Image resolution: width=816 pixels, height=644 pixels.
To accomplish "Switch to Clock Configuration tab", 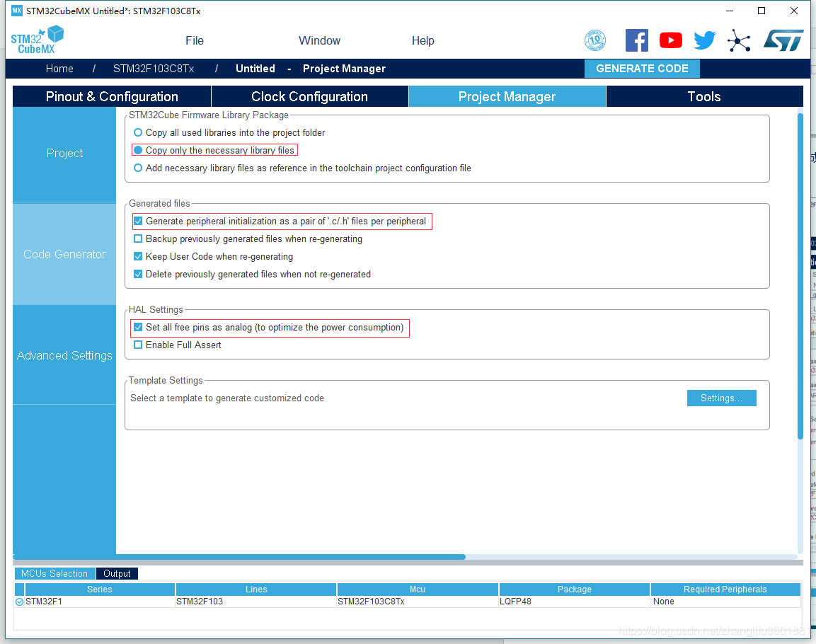I will coord(310,96).
